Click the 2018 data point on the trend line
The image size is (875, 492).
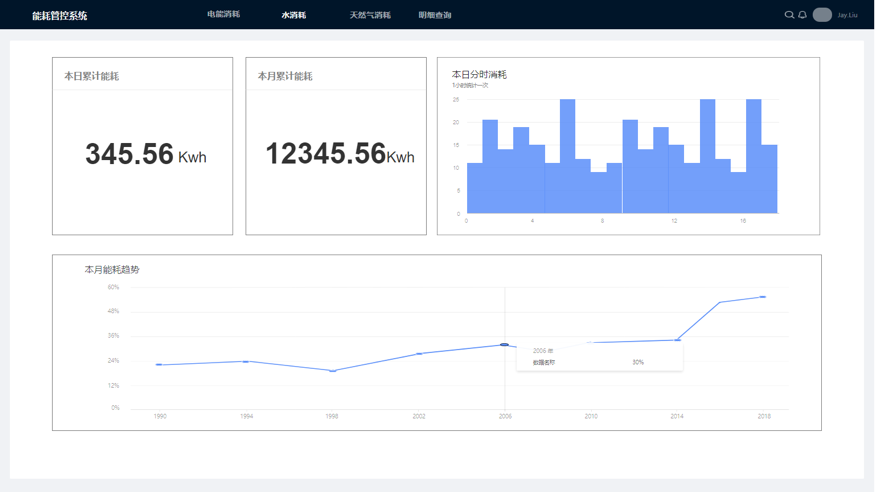[x=763, y=297]
